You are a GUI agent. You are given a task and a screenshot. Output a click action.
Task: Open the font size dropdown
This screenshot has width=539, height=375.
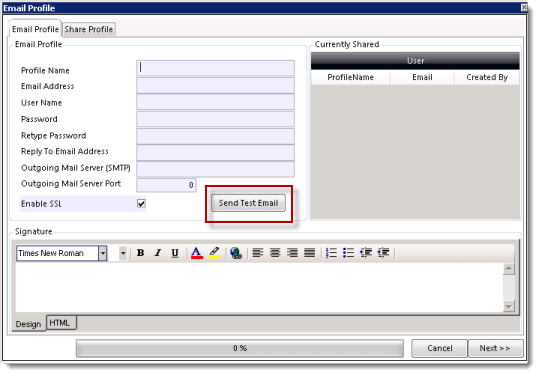123,253
